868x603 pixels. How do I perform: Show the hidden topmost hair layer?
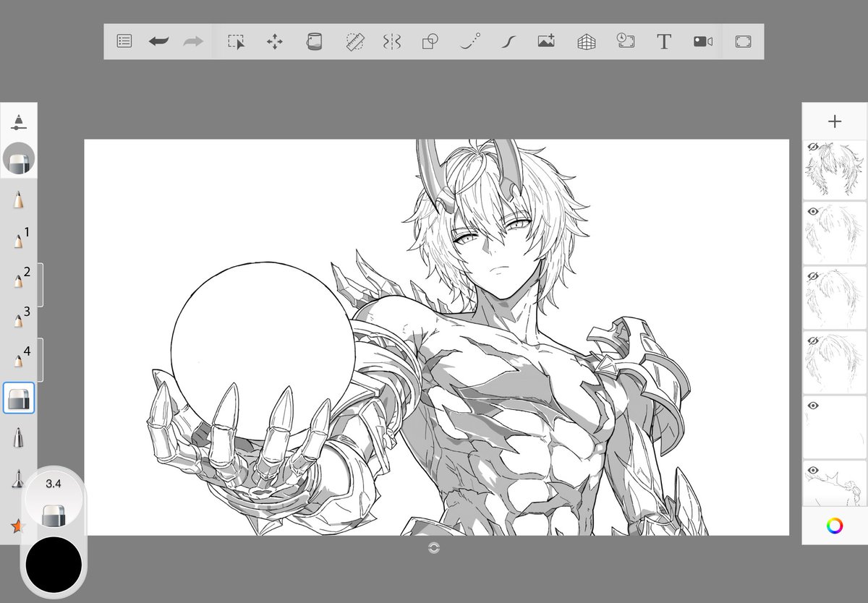pos(813,147)
